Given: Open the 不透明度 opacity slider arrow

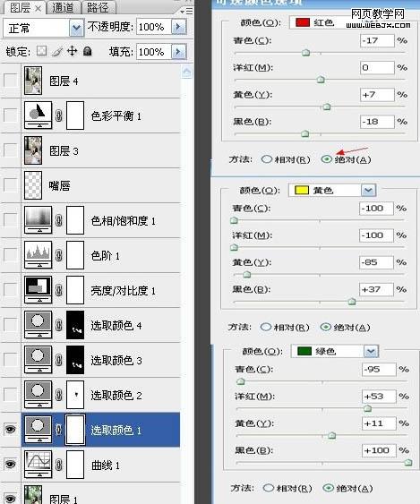Looking at the screenshot, I should [x=179, y=27].
